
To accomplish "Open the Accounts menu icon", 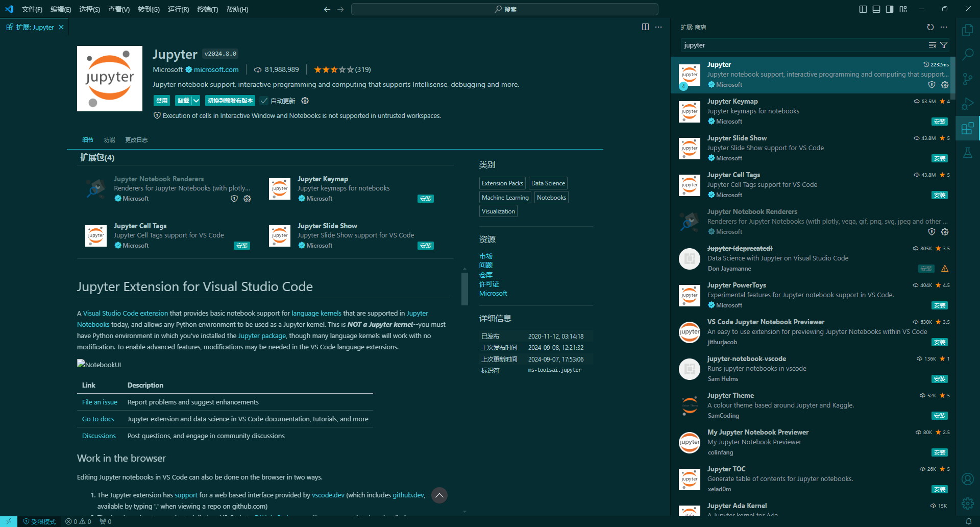I will click(967, 479).
